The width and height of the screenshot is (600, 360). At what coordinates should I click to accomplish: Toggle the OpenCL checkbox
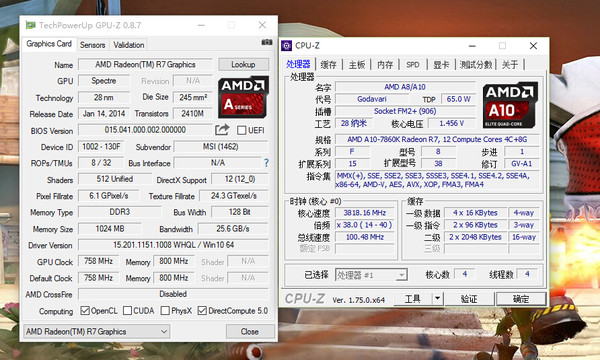(x=85, y=311)
